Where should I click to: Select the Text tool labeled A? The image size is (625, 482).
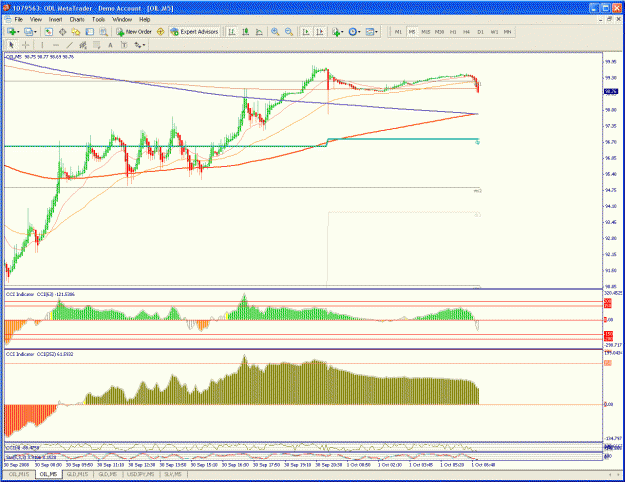110,45
